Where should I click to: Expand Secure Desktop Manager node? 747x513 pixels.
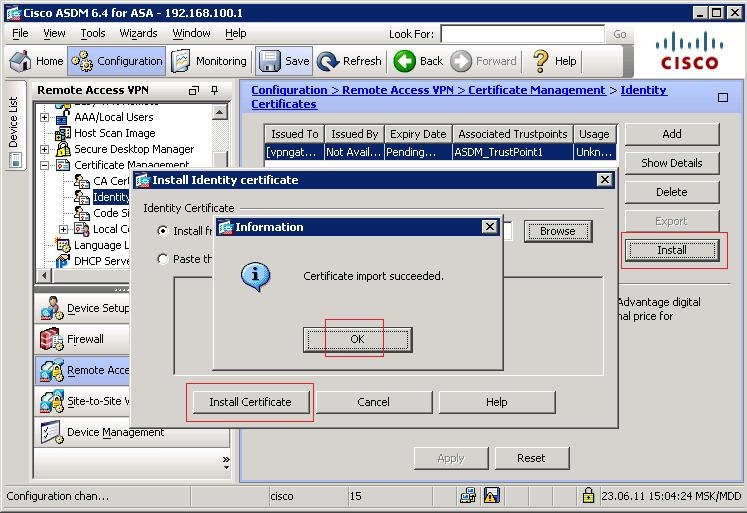click(44, 149)
